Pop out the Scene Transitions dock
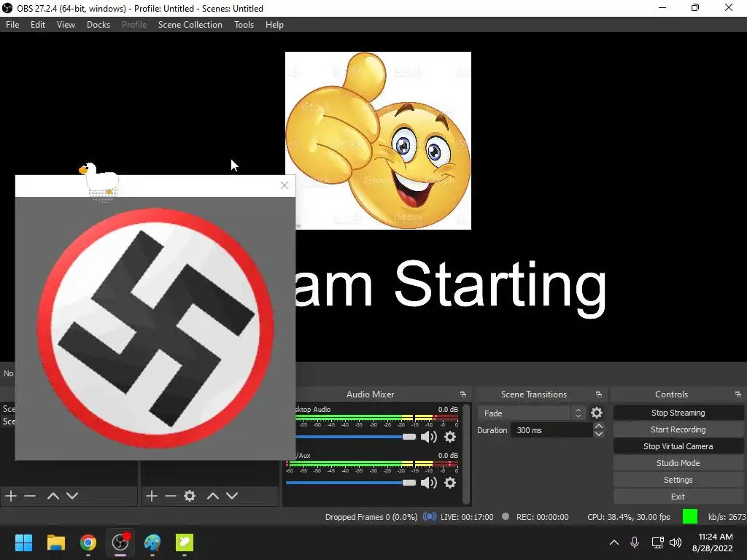The image size is (747, 560). click(599, 394)
